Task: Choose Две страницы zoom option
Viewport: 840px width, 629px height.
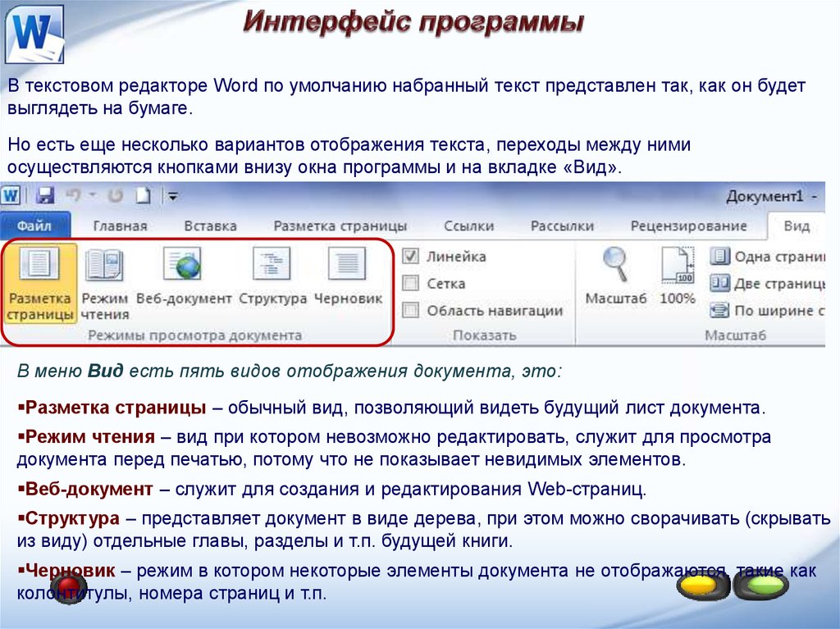Action: tap(767, 283)
